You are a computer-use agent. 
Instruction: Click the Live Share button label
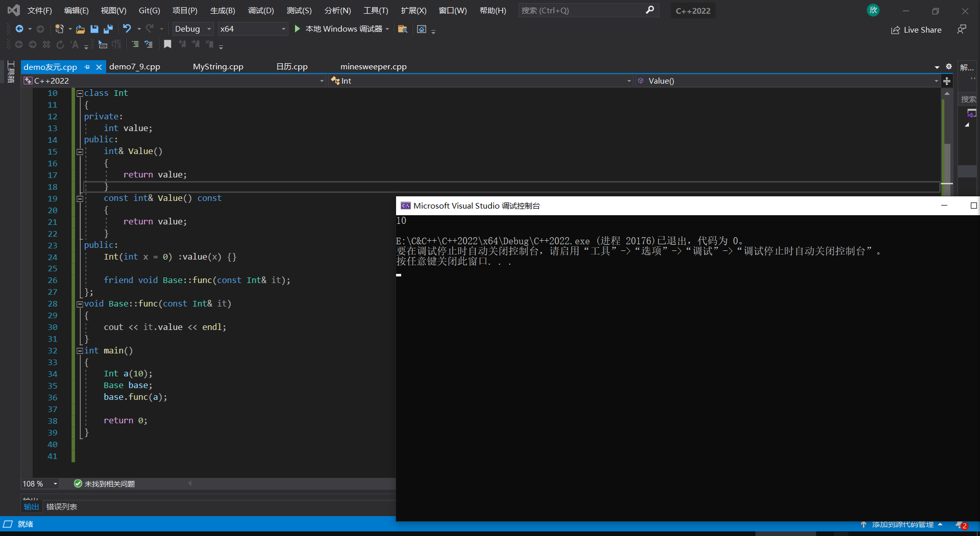coord(922,30)
